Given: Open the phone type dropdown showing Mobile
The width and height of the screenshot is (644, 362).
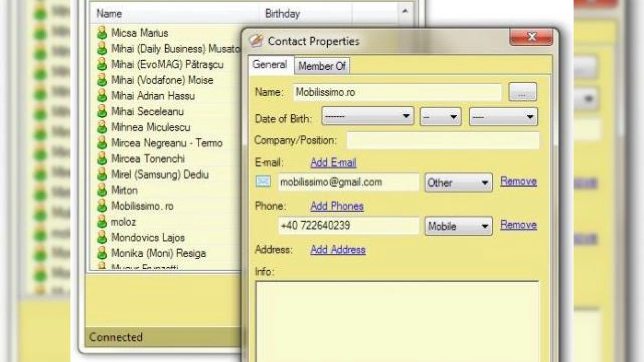Looking at the screenshot, I should [458, 226].
